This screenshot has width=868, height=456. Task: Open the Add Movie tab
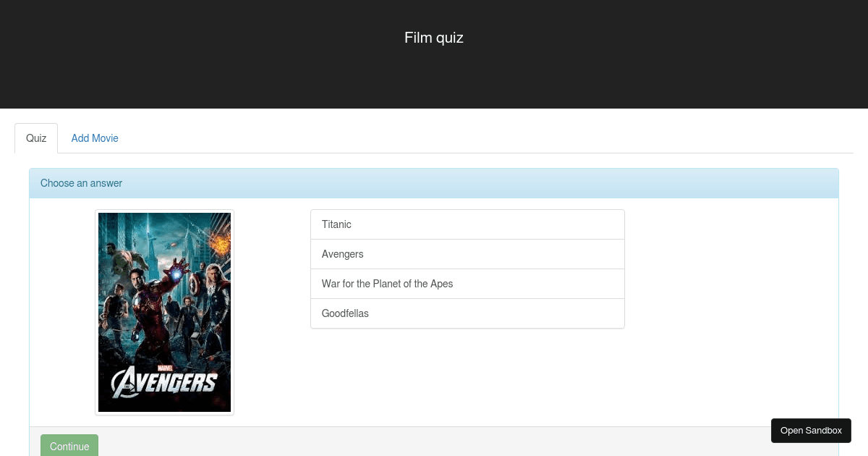[x=95, y=138]
